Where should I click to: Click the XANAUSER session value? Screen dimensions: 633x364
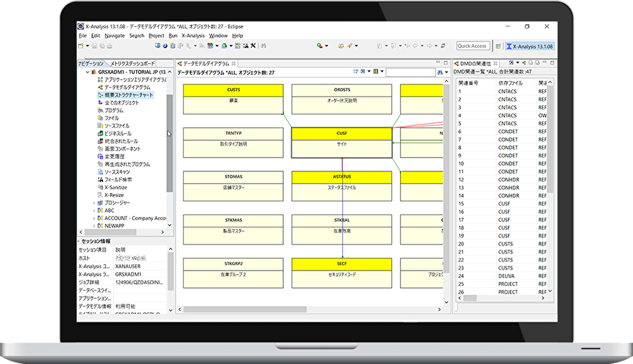(x=128, y=267)
